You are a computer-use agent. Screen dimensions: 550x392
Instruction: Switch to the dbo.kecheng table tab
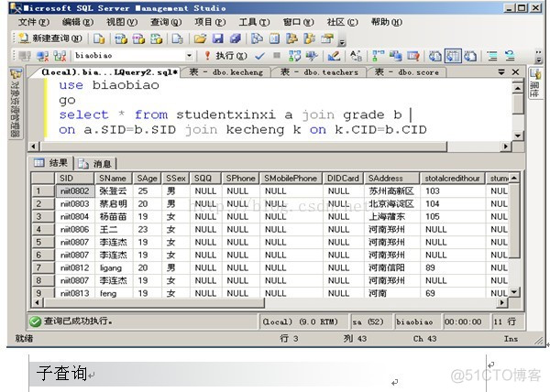click(x=226, y=72)
